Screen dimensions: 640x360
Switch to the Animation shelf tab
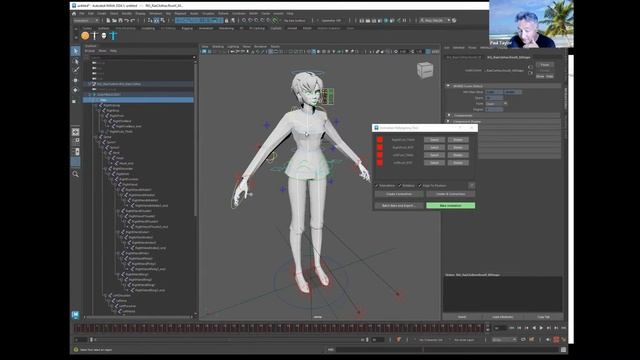pyautogui.click(x=206, y=29)
